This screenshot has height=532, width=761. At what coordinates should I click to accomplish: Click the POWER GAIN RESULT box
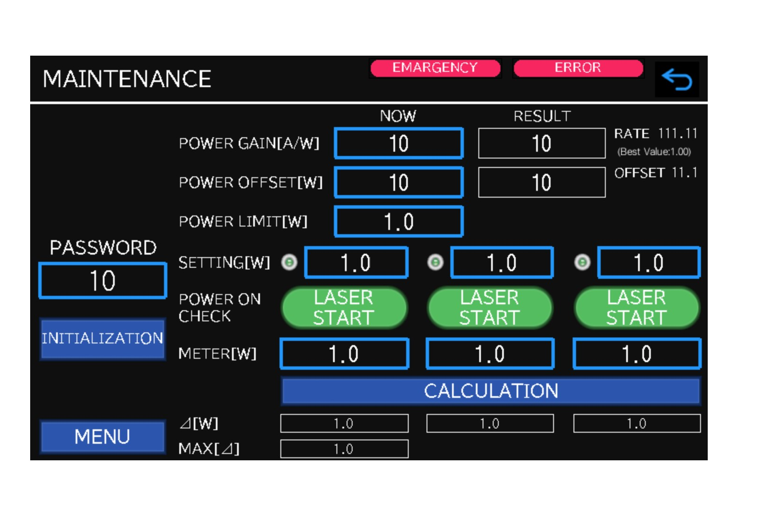pyautogui.click(x=541, y=143)
